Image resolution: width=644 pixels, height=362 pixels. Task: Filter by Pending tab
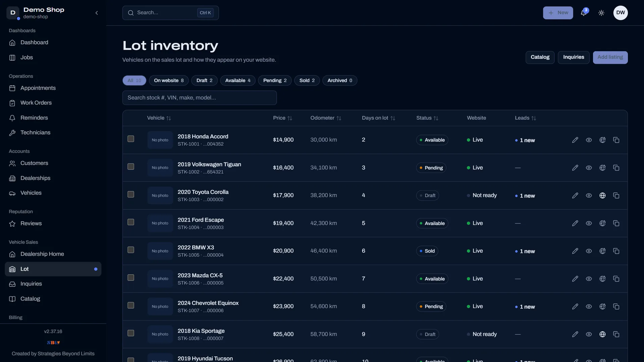[275, 80]
